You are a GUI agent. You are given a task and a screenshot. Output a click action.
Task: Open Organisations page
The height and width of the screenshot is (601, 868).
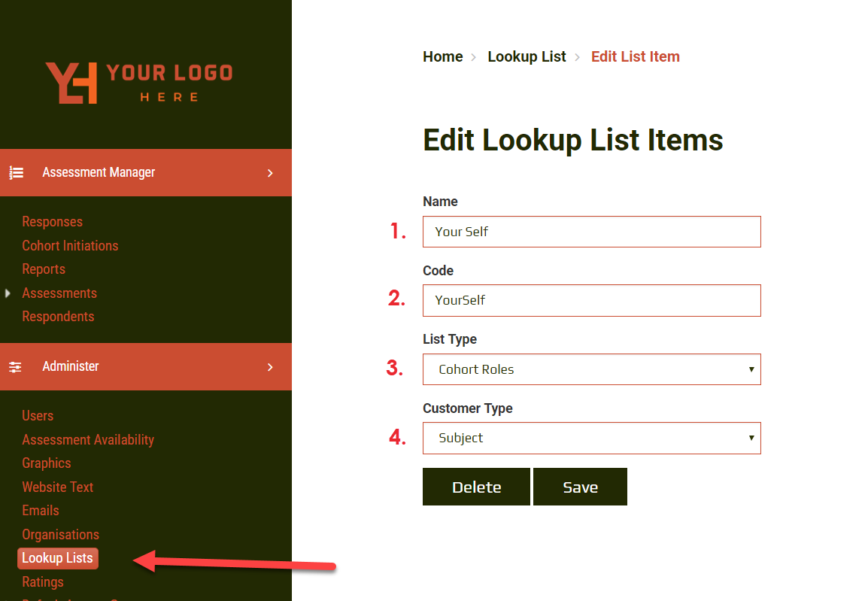tap(60, 535)
